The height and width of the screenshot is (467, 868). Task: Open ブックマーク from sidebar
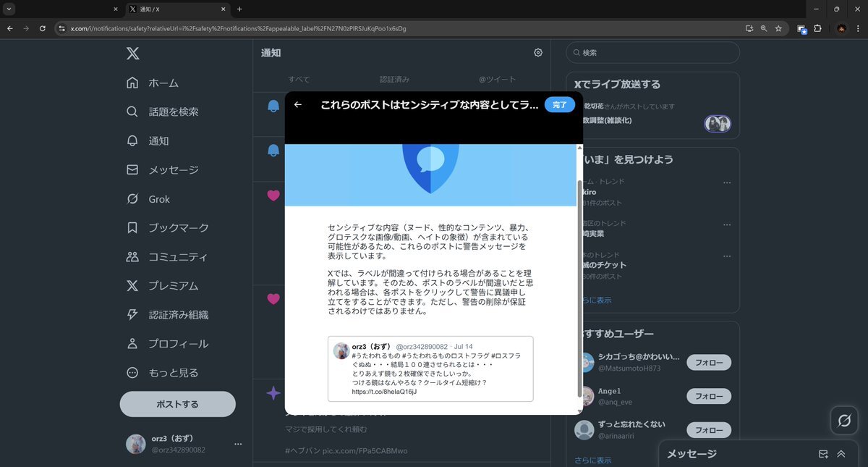(167, 227)
